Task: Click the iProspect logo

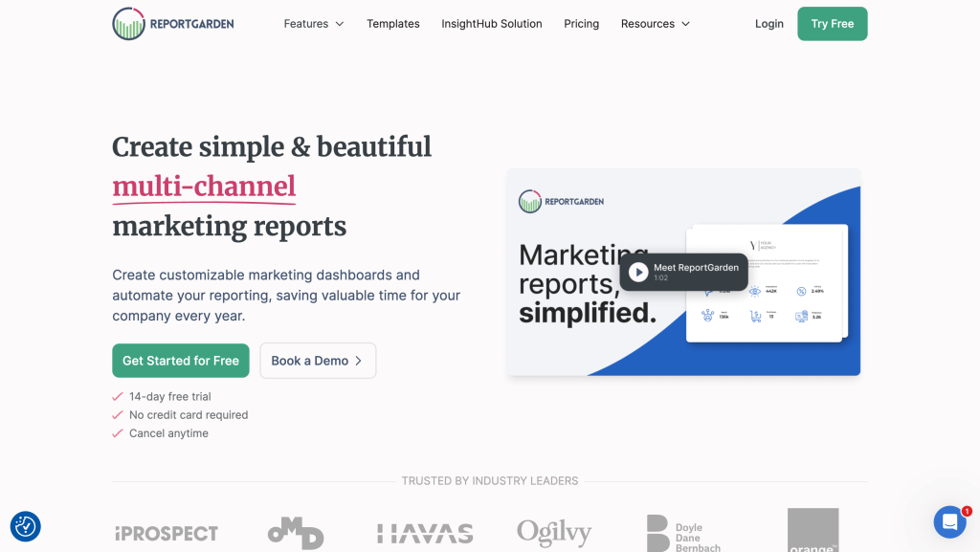Action: click(x=166, y=533)
